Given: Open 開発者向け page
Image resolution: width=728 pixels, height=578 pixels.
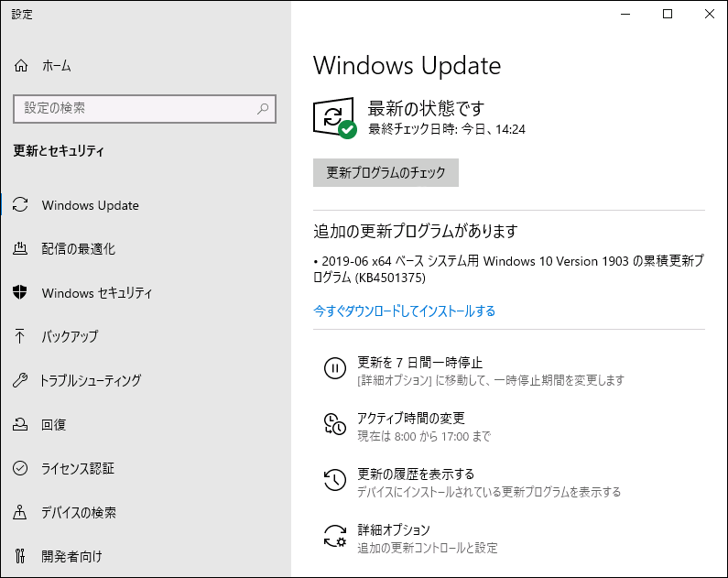Looking at the screenshot, I should (71, 556).
